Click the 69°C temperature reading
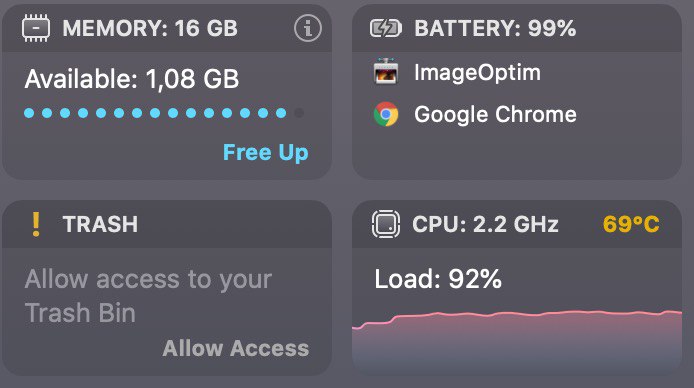Viewport: 694px width, 388px height. 631,224
